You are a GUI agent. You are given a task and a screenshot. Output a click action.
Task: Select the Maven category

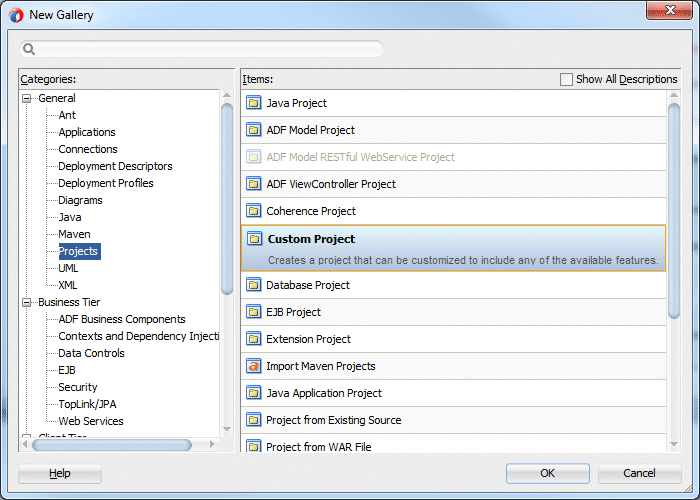pyautogui.click(x=74, y=234)
